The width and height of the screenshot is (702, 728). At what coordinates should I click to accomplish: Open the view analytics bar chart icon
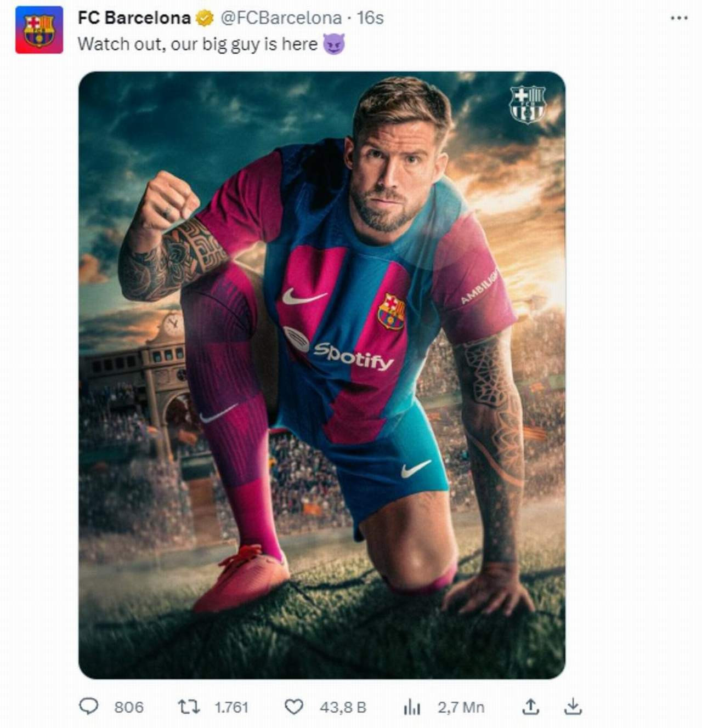tap(412, 707)
